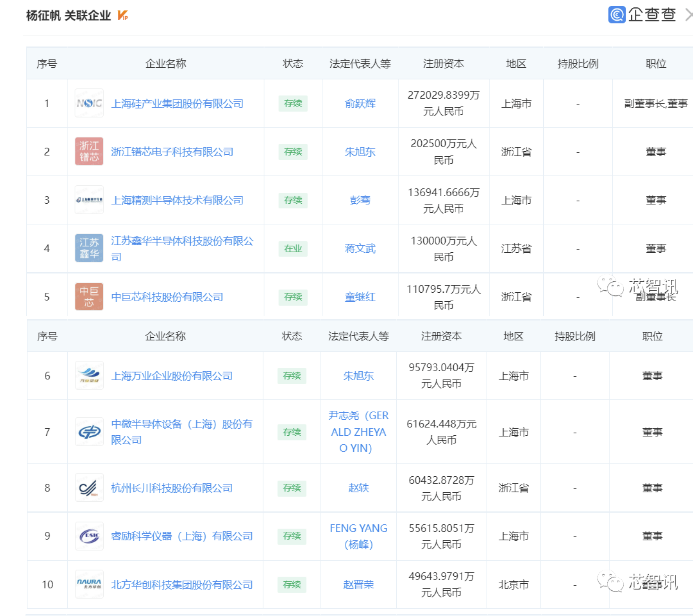The height and width of the screenshot is (616, 693).
Task: Open 上海硅产业集团股份有限公司 company link
Action: (x=177, y=104)
